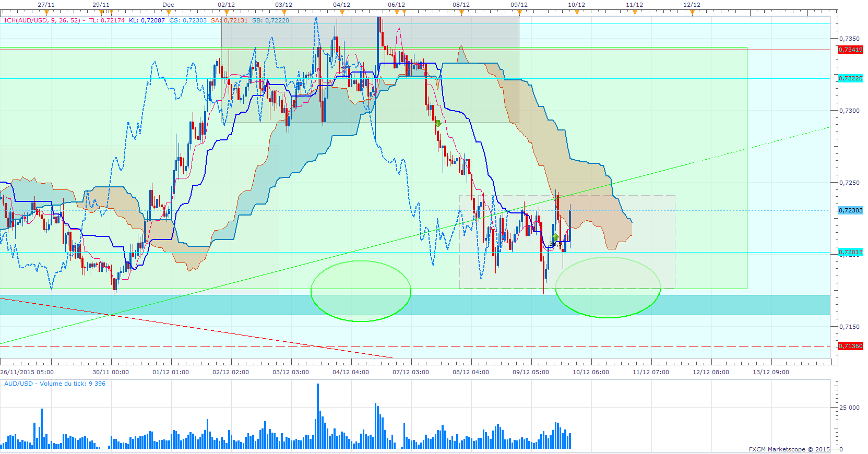Click the orange marker under 27/11
This screenshot has height=454, width=868.
[46, 13]
